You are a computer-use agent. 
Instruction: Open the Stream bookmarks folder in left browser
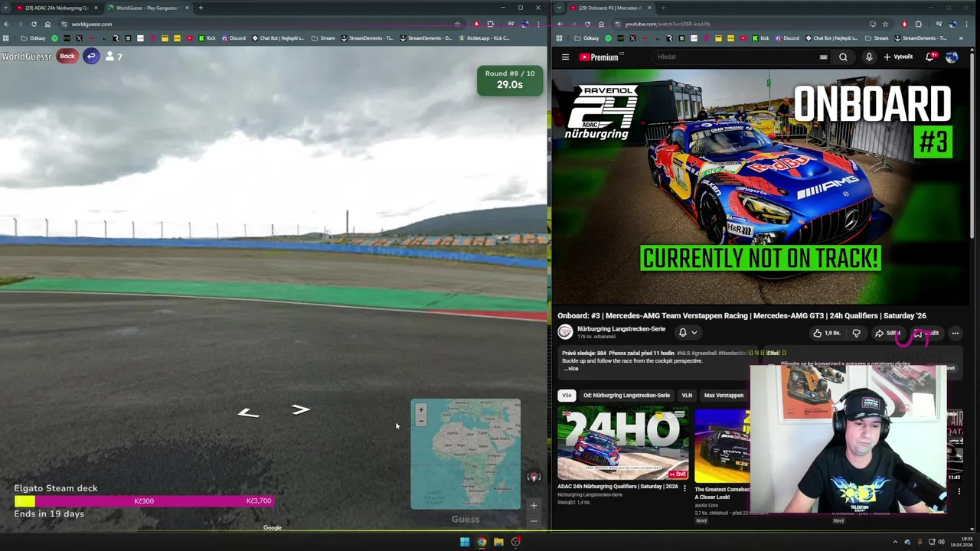click(324, 38)
